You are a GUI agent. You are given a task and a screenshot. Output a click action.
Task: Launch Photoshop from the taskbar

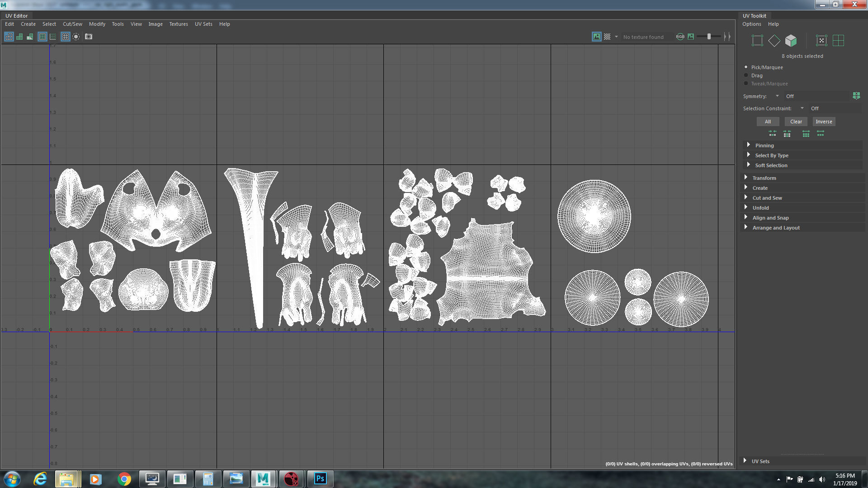coord(320,479)
